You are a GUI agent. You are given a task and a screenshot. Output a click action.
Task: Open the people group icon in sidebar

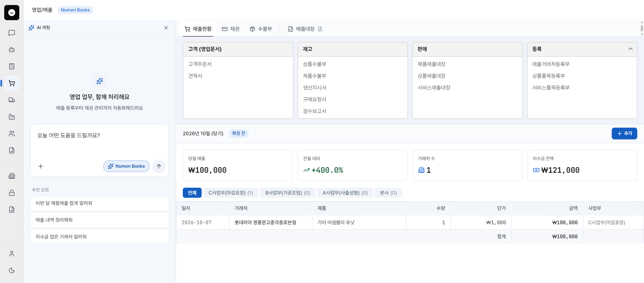click(x=12, y=134)
